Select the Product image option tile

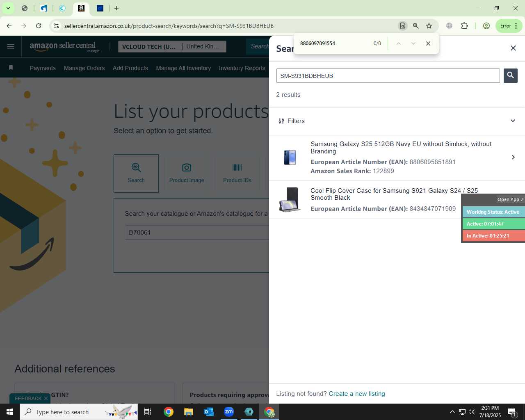(x=187, y=173)
